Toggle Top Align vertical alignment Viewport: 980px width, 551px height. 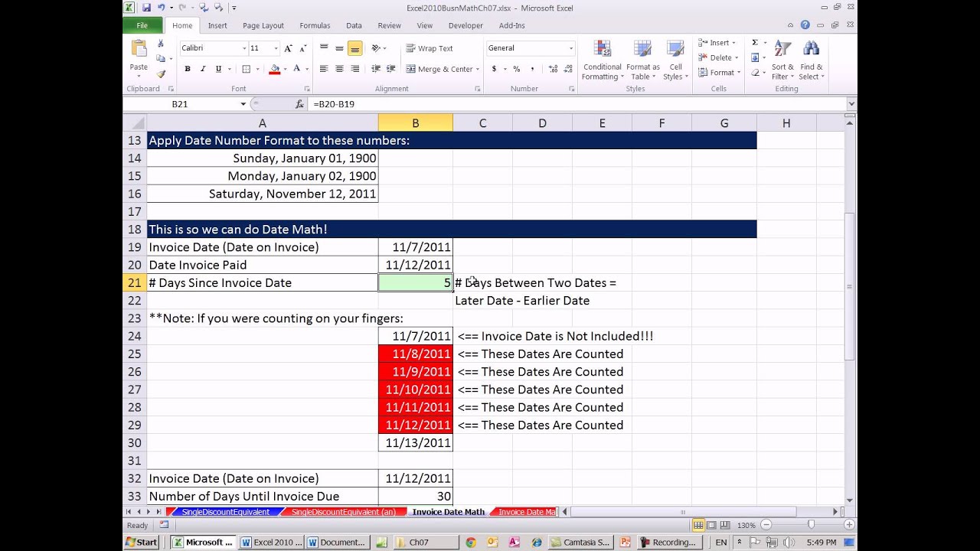tap(324, 48)
